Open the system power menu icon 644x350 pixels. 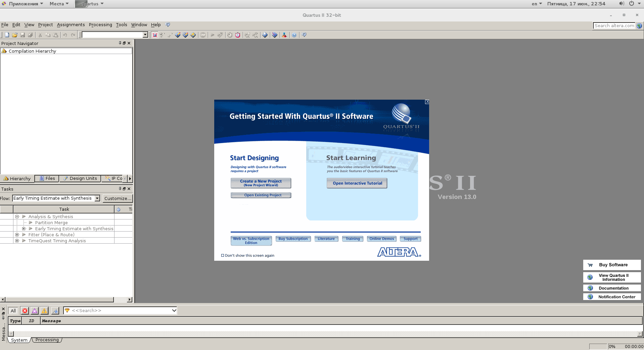click(x=632, y=4)
